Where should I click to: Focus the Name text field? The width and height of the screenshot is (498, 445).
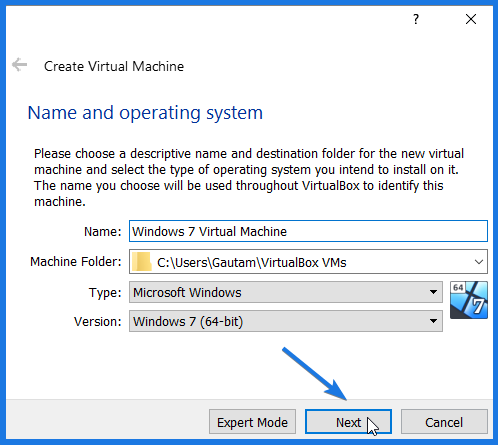308,231
